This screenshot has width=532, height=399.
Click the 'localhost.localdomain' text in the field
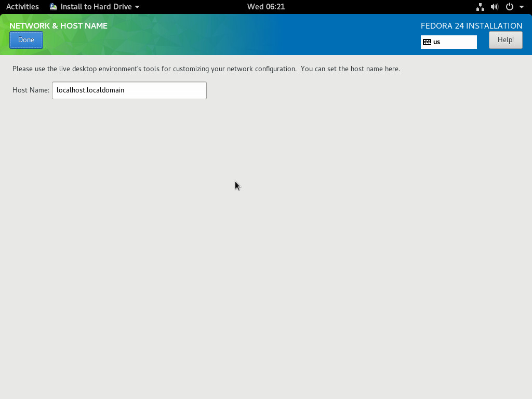pos(90,90)
